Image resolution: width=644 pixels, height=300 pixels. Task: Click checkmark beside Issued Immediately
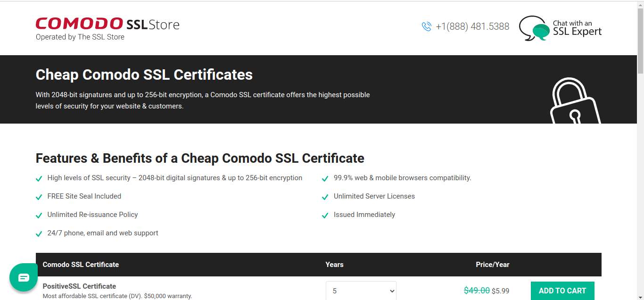pos(325,216)
